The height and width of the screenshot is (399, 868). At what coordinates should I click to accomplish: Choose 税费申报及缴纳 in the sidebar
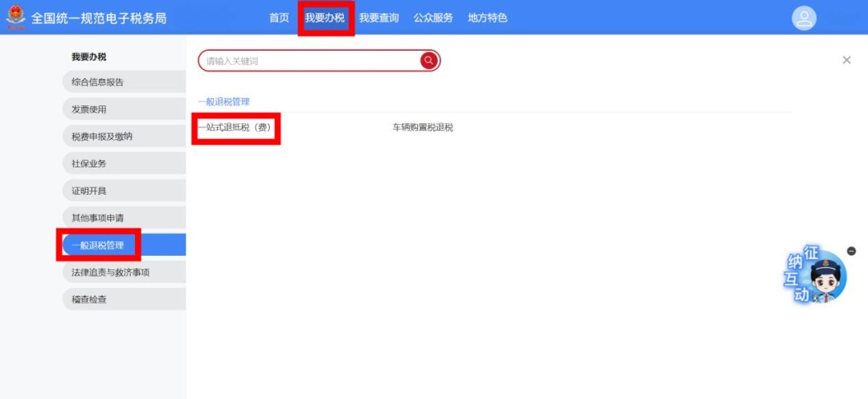click(x=124, y=136)
